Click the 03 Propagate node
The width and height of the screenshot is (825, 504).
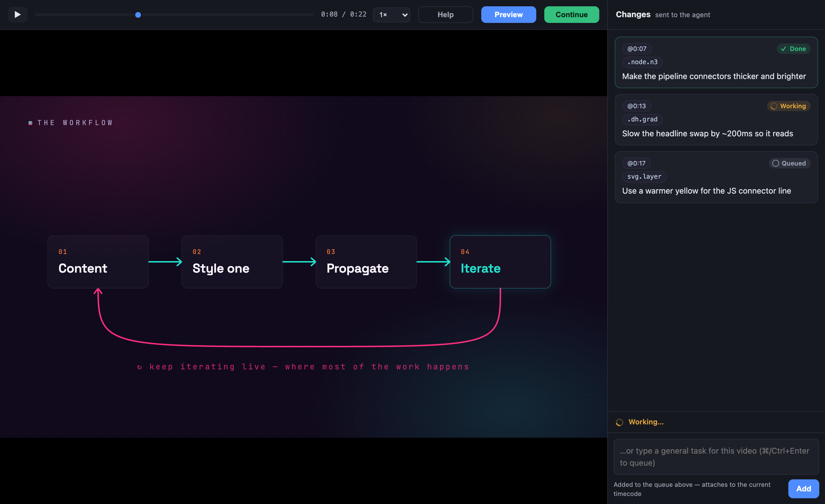click(x=366, y=262)
